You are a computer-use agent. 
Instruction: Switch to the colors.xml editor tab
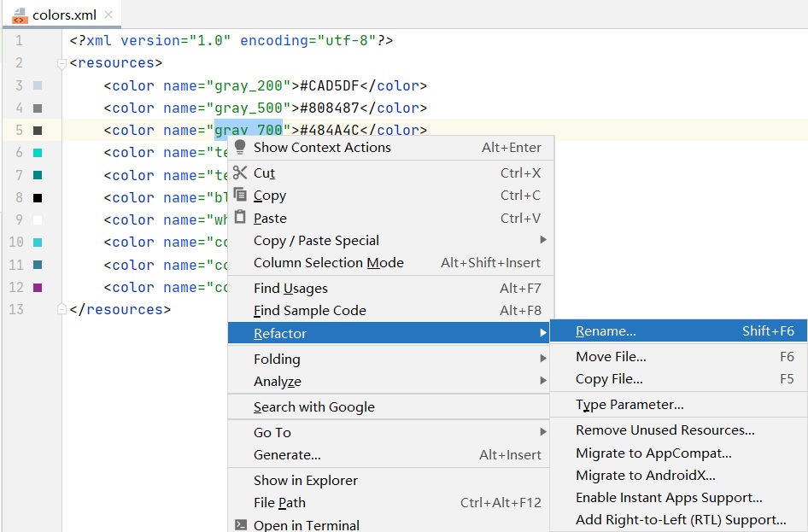63,15
